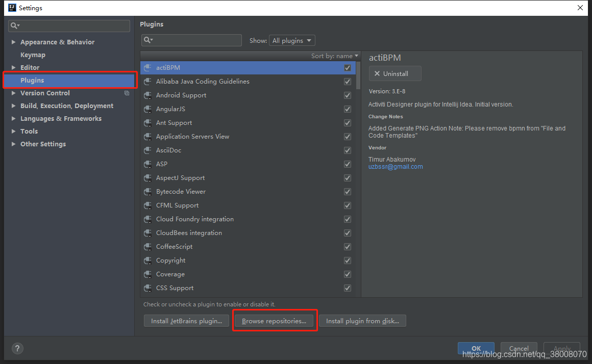The height and width of the screenshot is (364, 592).
Task: Disable the actiBPM plugin checkbox
Action: [x=348, y=68]
